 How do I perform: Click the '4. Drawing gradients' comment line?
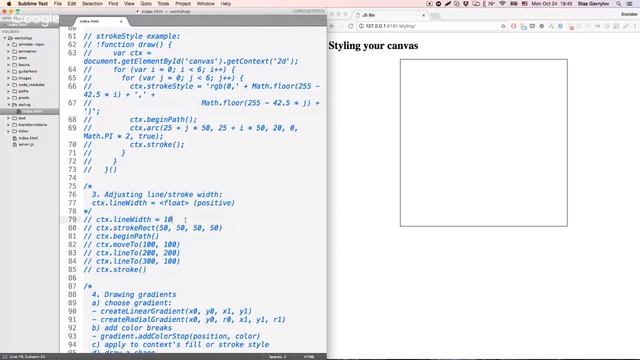point(134,295)
